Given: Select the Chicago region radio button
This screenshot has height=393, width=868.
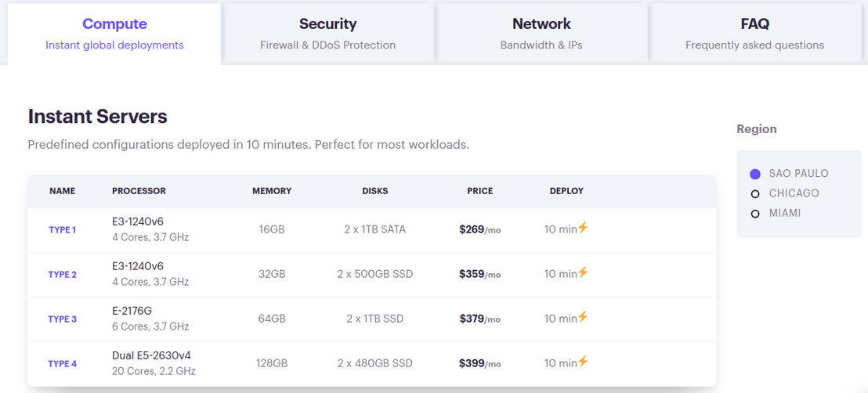Looking at the screenshot, I should click(755, 193).
